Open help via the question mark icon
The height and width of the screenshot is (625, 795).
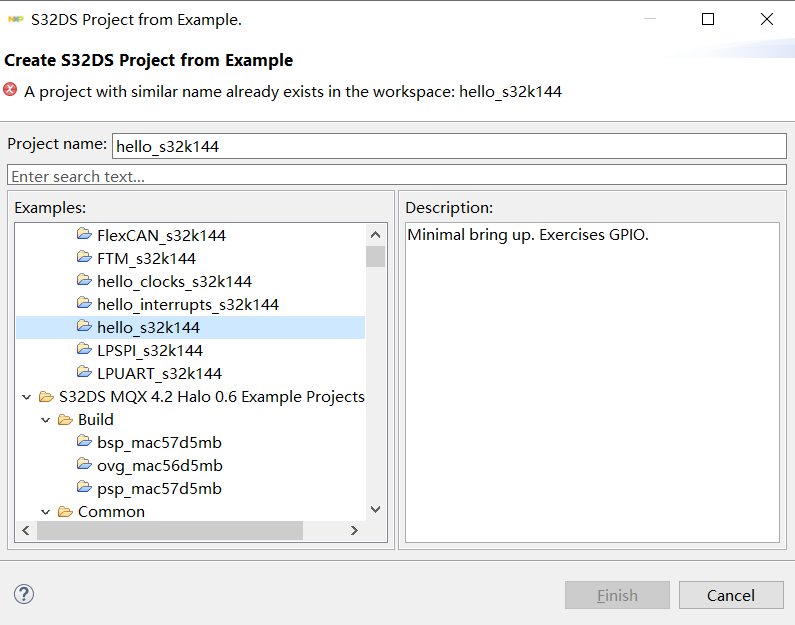(24, 594)
